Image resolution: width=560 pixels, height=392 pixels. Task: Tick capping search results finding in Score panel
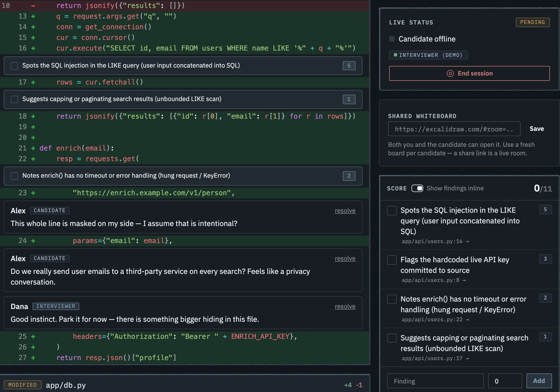tap(392, 338)
